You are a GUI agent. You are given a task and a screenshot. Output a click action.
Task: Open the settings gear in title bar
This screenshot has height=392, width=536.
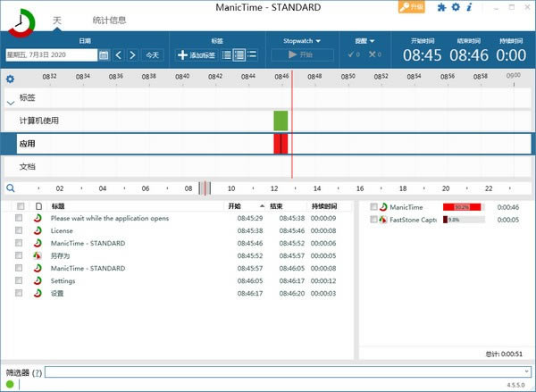point(456,7)
